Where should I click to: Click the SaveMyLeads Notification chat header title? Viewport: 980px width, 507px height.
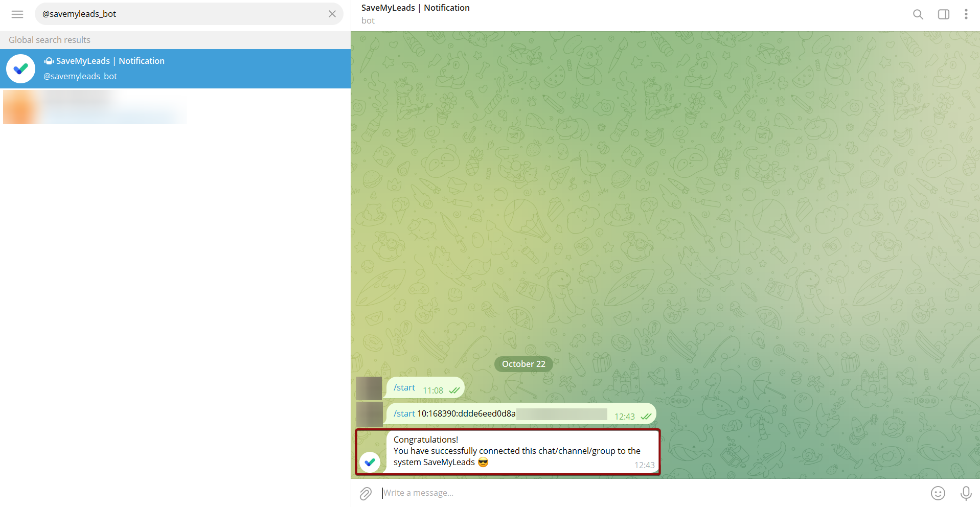pos(416,8)
